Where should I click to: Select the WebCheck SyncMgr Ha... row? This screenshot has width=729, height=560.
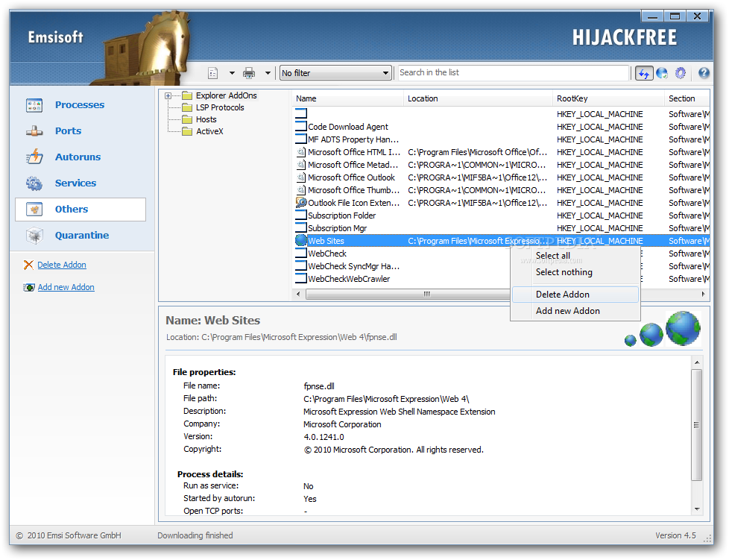click(x=501, y=266)
